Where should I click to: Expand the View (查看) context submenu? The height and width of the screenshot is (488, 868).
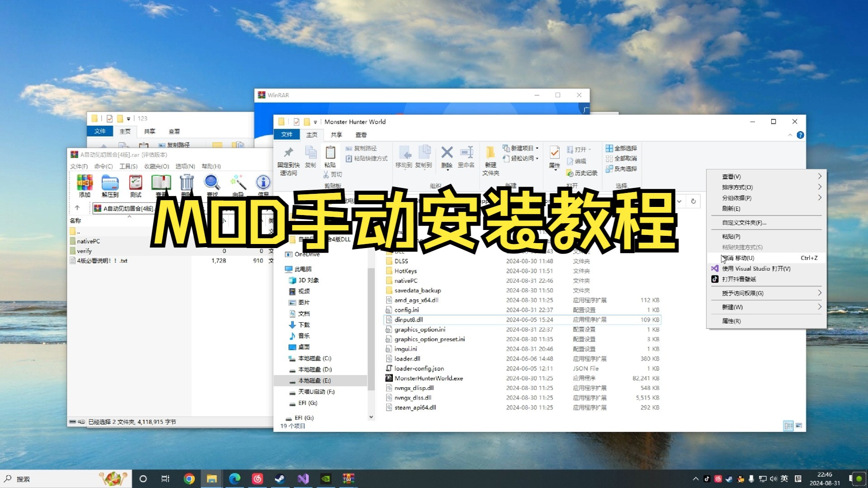(767, 177)
